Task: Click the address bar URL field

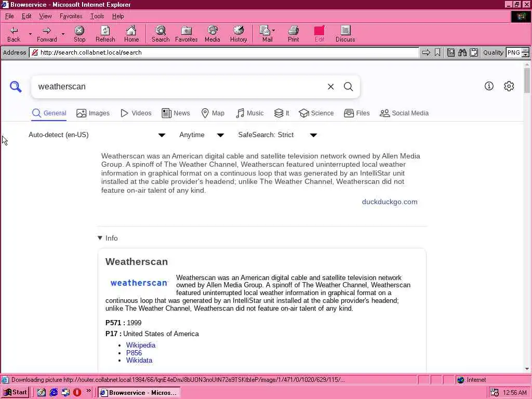Action: (224, 52)
